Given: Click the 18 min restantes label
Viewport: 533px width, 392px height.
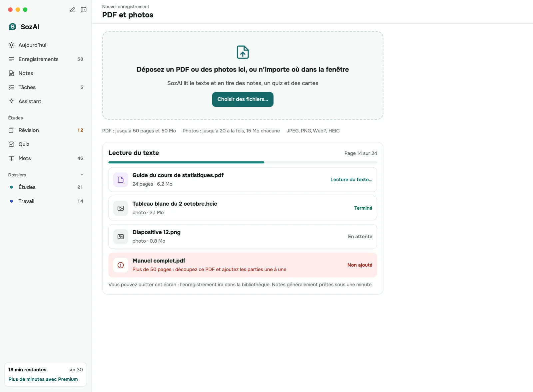Looking at the screenshot, I should 27,370.
